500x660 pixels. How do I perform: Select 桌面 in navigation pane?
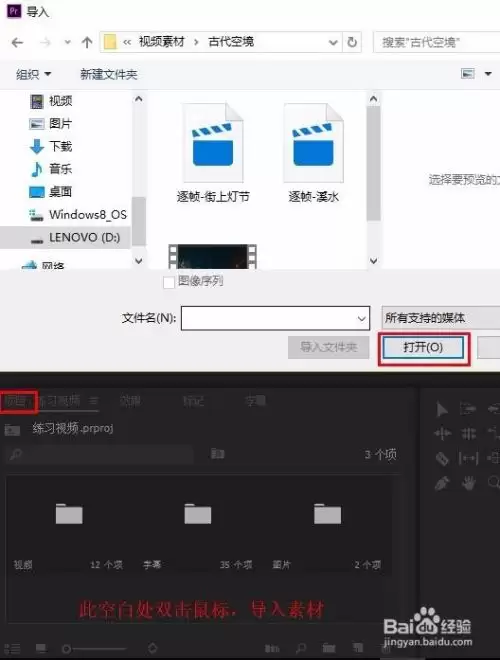(51, 192)
